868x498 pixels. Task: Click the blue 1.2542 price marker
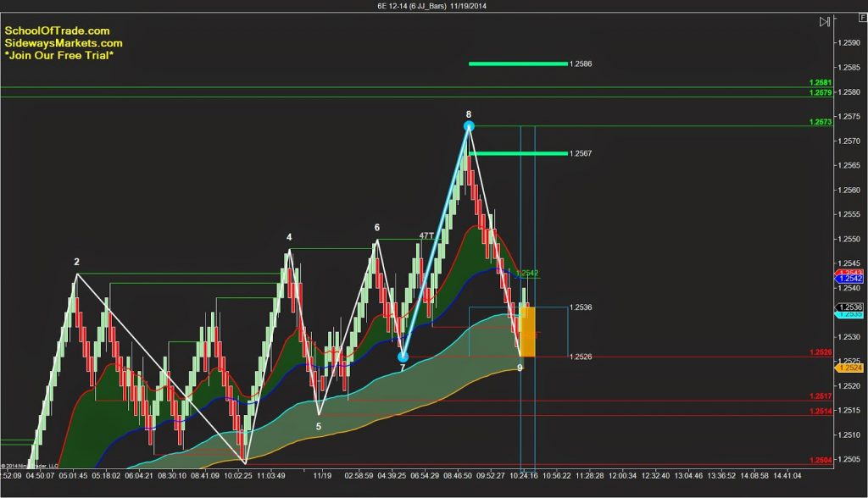[850, 279]
